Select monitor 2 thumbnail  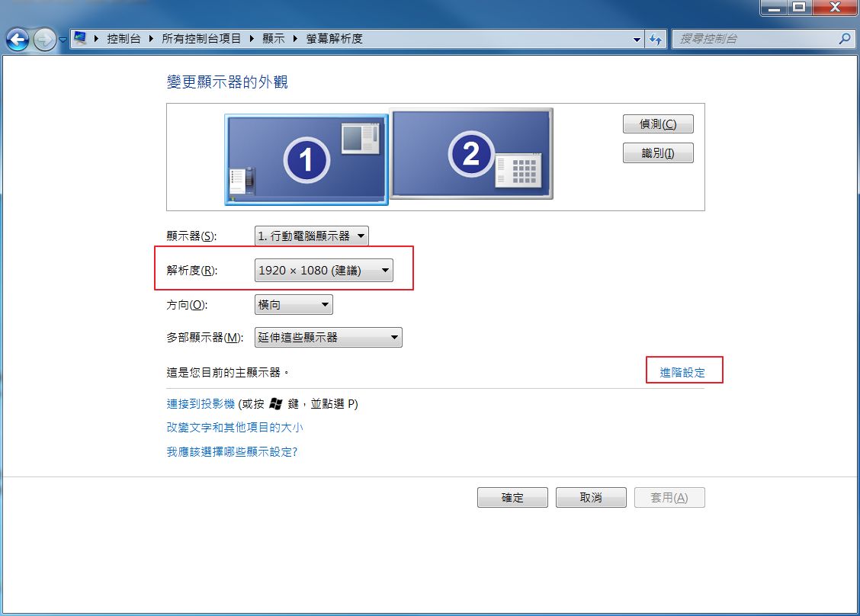471,153
